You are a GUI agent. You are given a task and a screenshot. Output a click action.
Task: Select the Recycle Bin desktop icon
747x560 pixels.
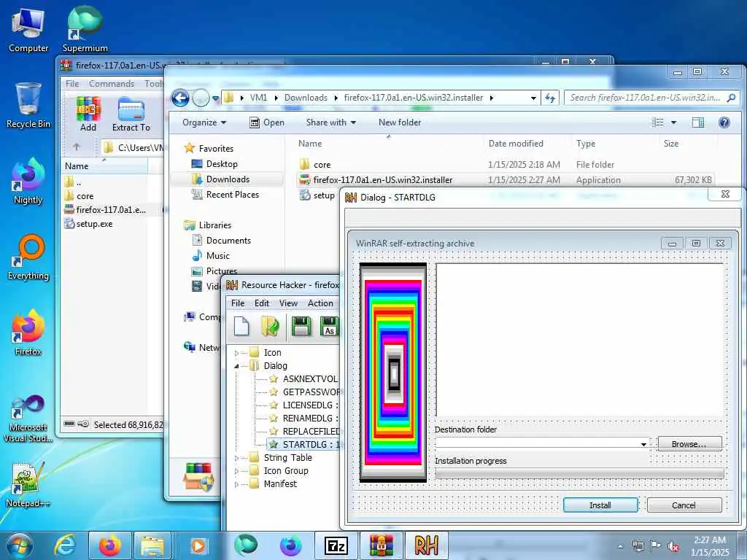(x=28, y=106)
